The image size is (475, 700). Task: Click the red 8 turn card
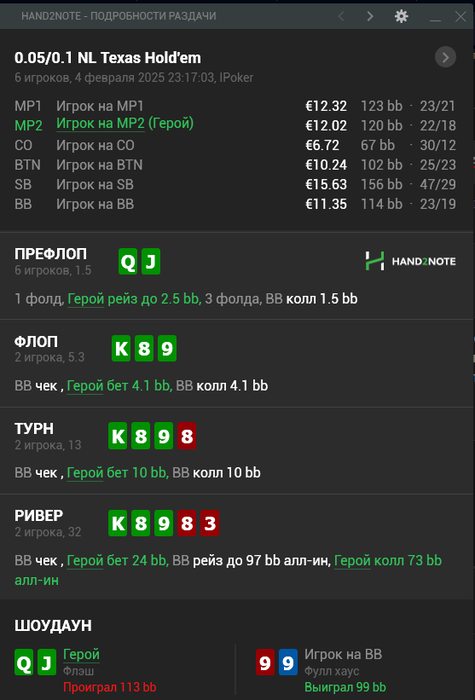(187, 436)
